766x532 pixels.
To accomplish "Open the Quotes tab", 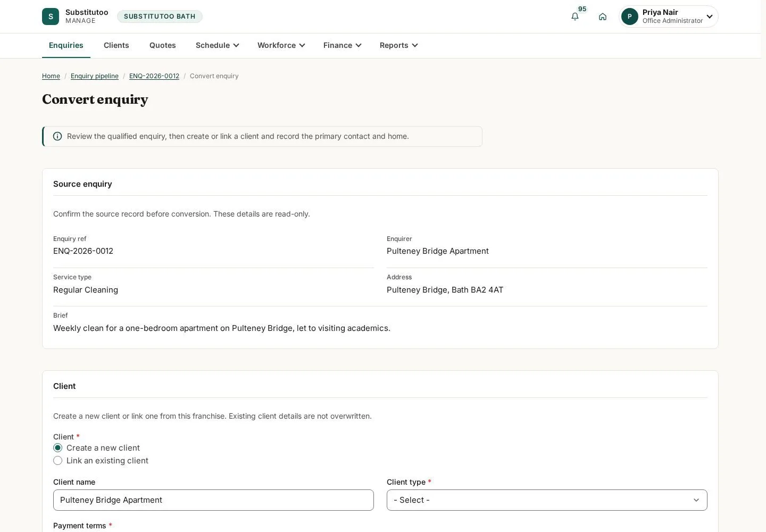I will point(163,45).
